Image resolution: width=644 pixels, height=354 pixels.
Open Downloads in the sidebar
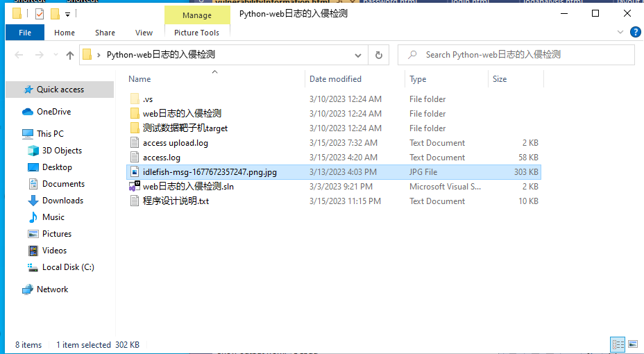(x=62, y=201)
